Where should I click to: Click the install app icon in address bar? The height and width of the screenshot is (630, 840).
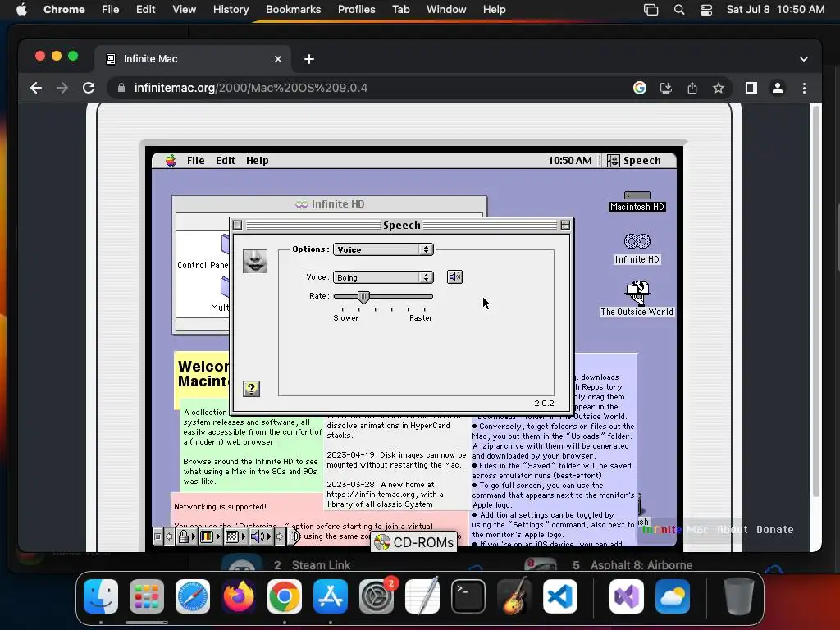[666, 88]
